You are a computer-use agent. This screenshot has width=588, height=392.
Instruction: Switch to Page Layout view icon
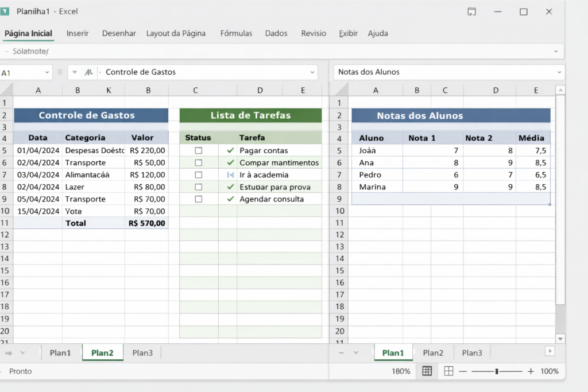pyautogui.click(x=448, y=371)
